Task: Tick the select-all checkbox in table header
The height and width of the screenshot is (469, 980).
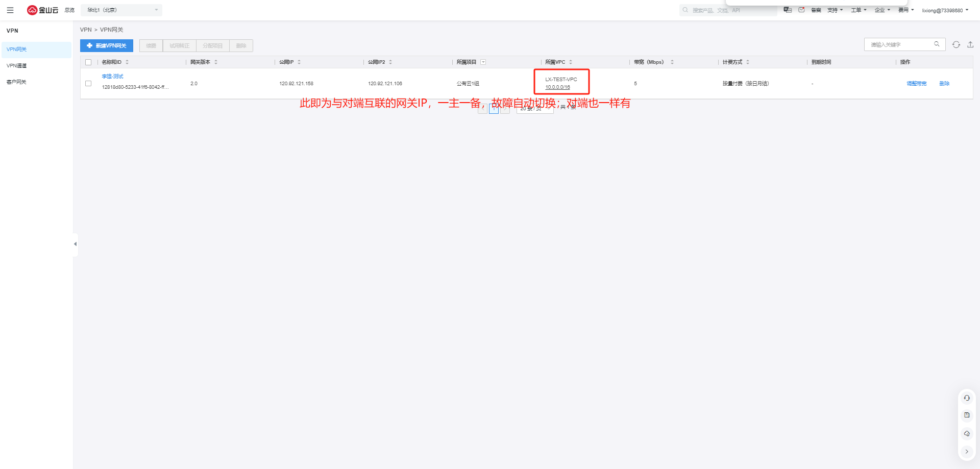Action: tap(88, 62)
